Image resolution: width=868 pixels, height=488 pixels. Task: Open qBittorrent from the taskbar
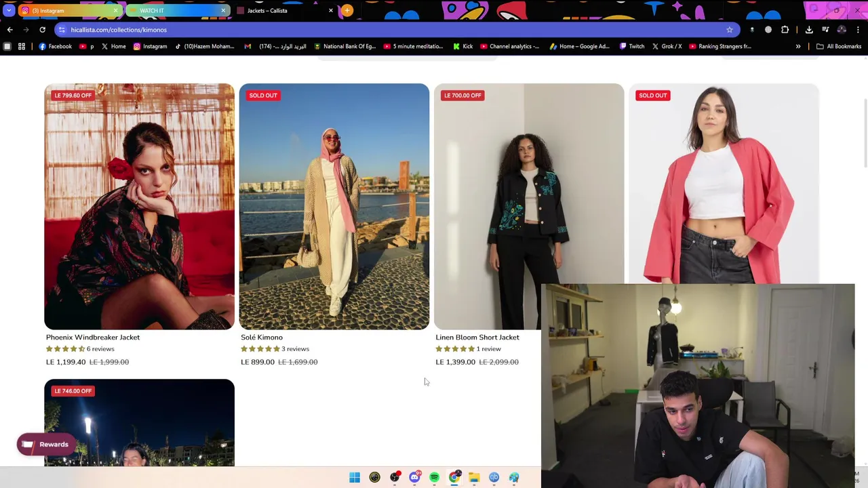point(494,478)
